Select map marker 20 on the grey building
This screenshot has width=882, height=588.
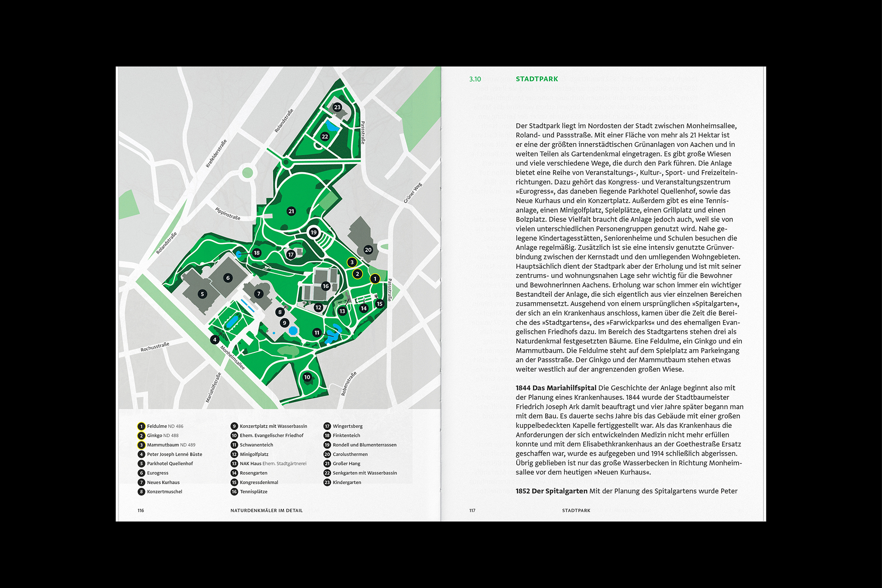(368, 250)
